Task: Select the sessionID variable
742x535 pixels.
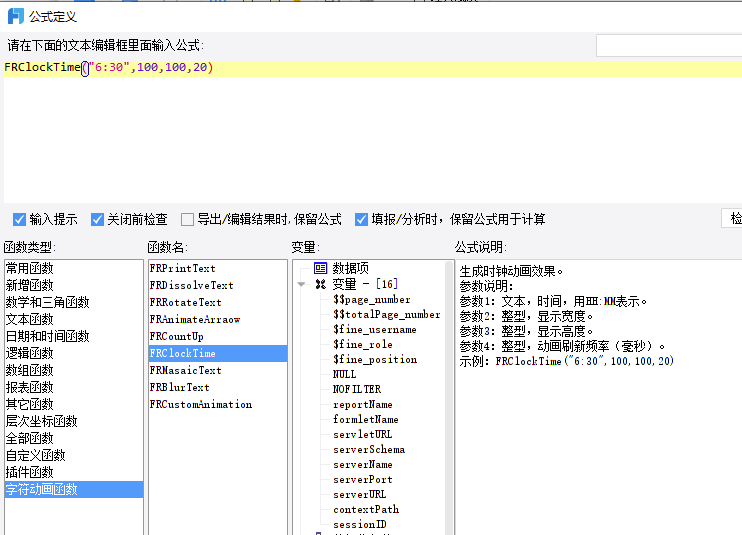Action: [x=360, y=524]
